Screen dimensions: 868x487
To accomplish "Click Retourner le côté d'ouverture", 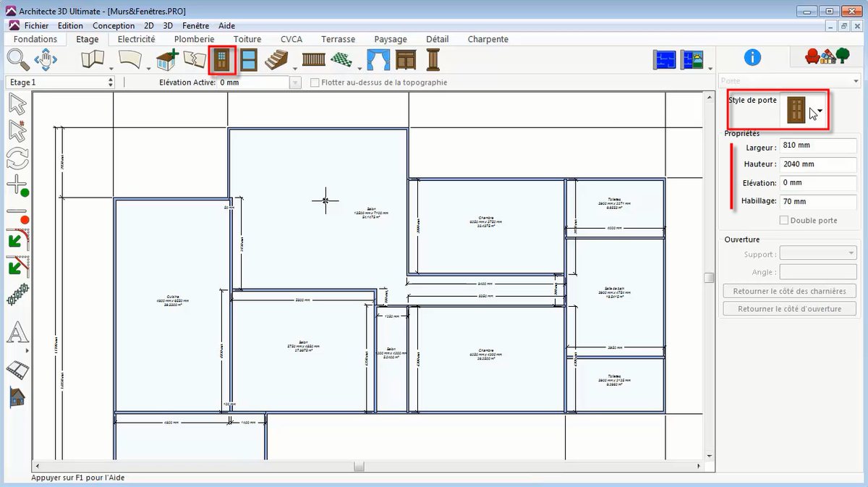I will (789, 308).
